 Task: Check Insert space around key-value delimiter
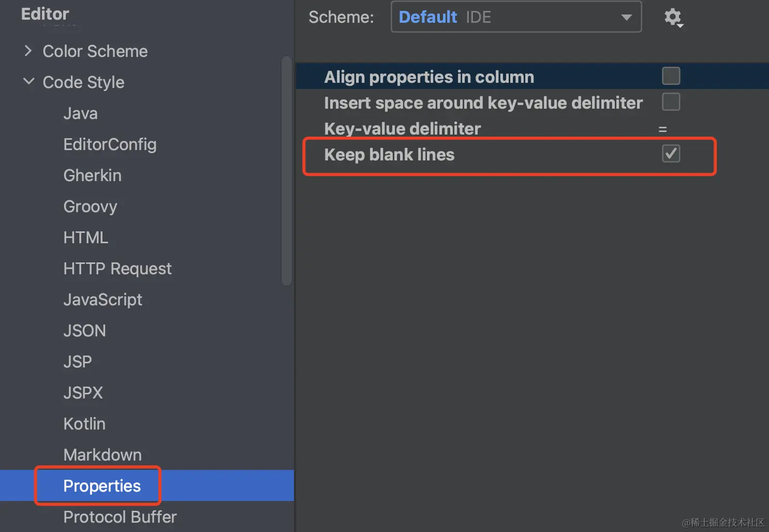[671, 102]
